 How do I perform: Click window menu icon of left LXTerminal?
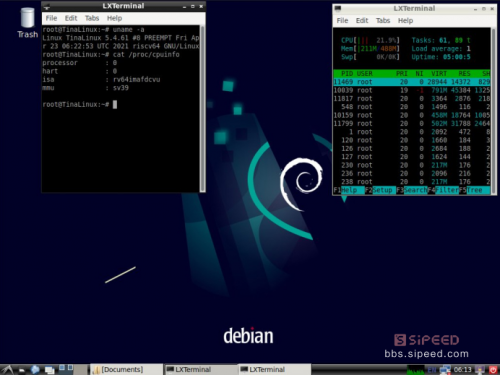(47, 6)
